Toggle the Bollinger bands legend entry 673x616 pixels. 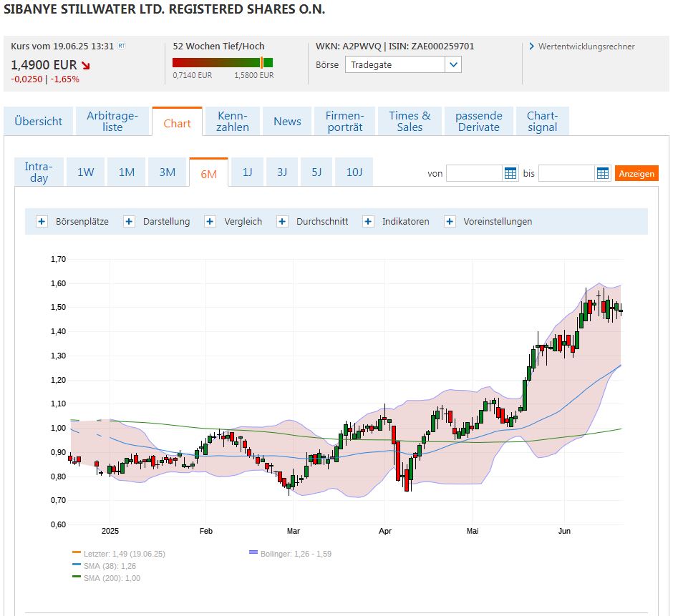pos(289,552)
